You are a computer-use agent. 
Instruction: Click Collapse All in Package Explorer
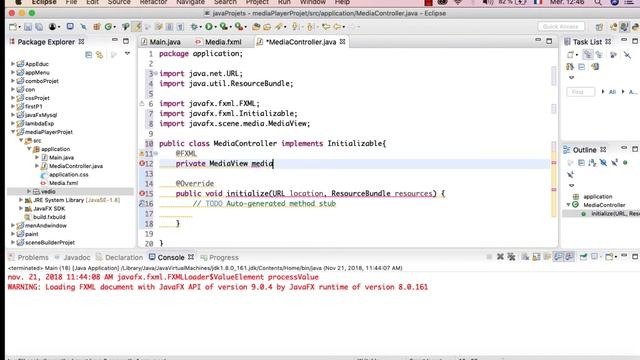pos(89,54)
